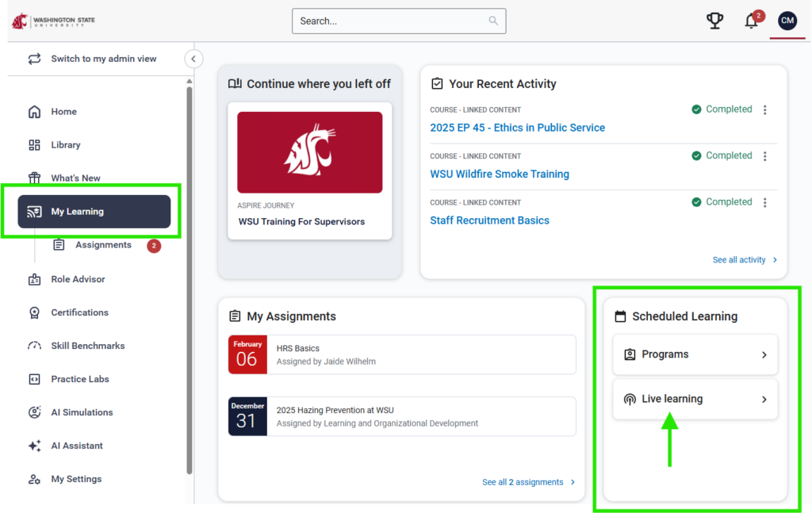812x513 pixels.
Task: Open the WSU Training For Supervisors thumbnail
Action: (310, 153)
